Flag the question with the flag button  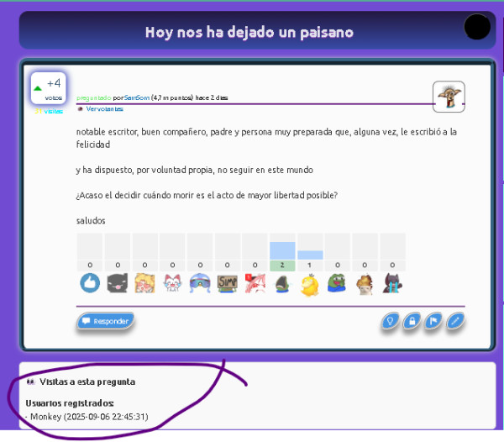pos(433,321)
